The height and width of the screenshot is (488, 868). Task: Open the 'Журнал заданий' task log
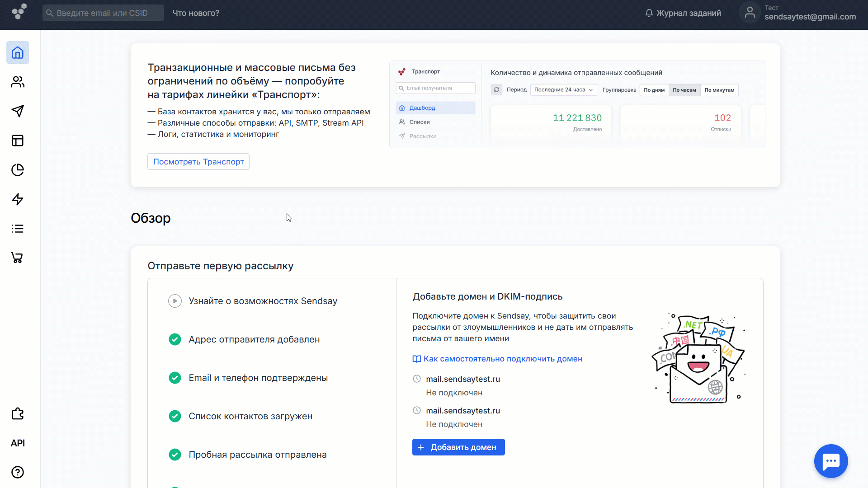point(683,13)
